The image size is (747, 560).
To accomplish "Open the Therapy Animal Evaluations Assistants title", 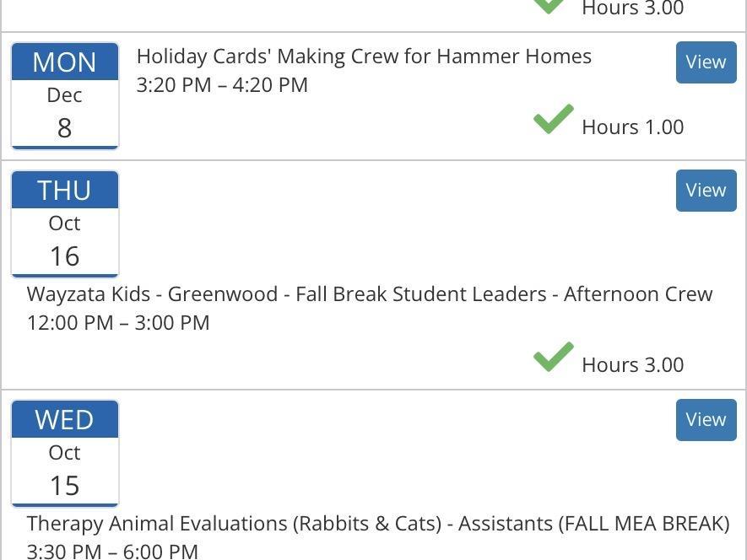I will [x=377, y=524].
